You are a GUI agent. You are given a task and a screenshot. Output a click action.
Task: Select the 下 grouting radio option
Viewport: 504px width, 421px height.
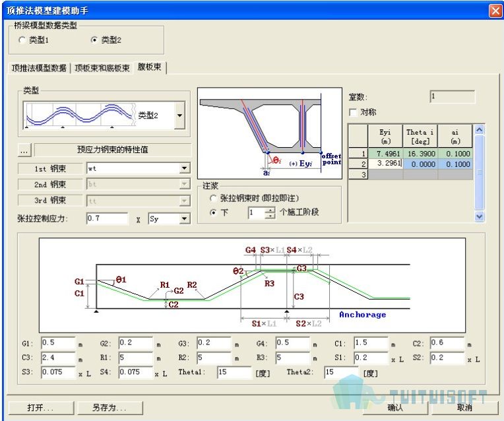click(x=213, y=212)
